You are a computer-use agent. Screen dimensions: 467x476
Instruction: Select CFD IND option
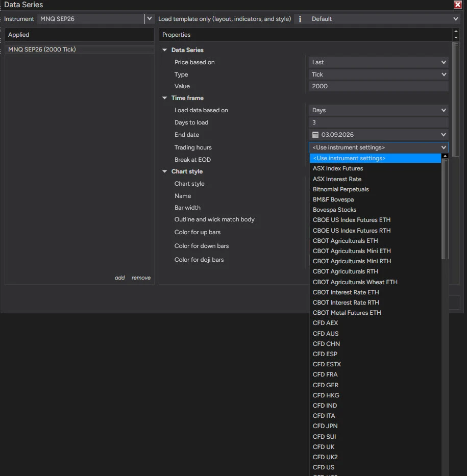click(375, 406)
